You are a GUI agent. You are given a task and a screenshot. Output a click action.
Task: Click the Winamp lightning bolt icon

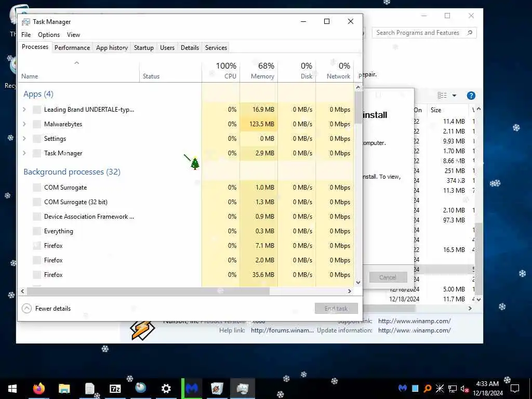[142, 330]
